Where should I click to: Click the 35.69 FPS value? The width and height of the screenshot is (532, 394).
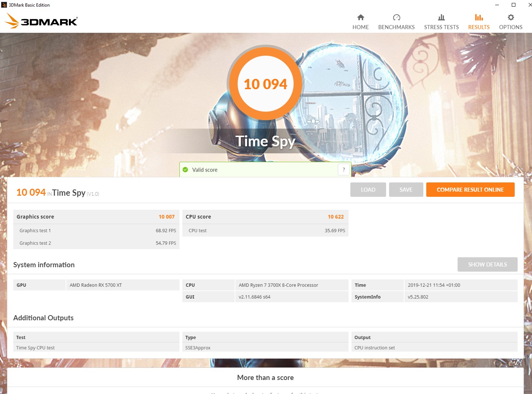coord(335,230)
